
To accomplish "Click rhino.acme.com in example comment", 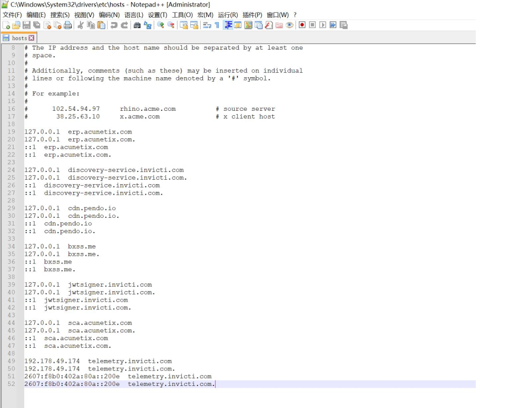I will (x=148, y=109).
